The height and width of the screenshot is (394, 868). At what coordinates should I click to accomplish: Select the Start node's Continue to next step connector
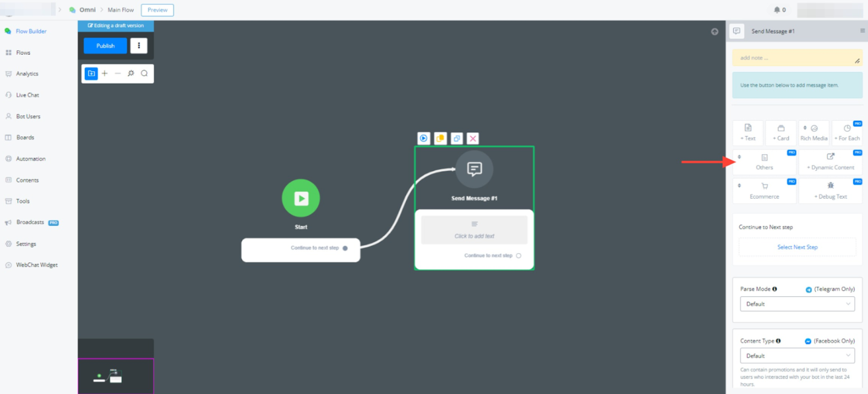pyautogui.click(x=345, y=248)
